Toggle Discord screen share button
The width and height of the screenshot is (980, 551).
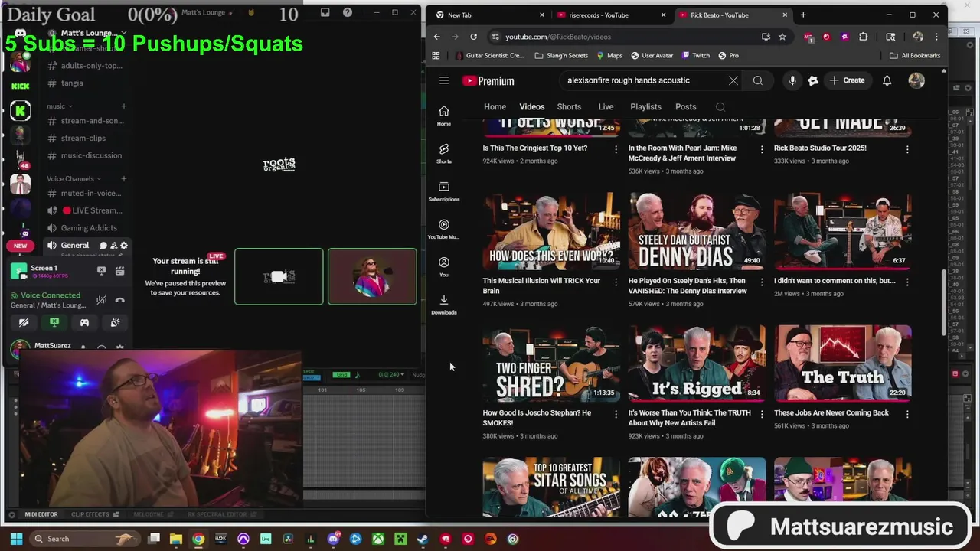(54, 322)
